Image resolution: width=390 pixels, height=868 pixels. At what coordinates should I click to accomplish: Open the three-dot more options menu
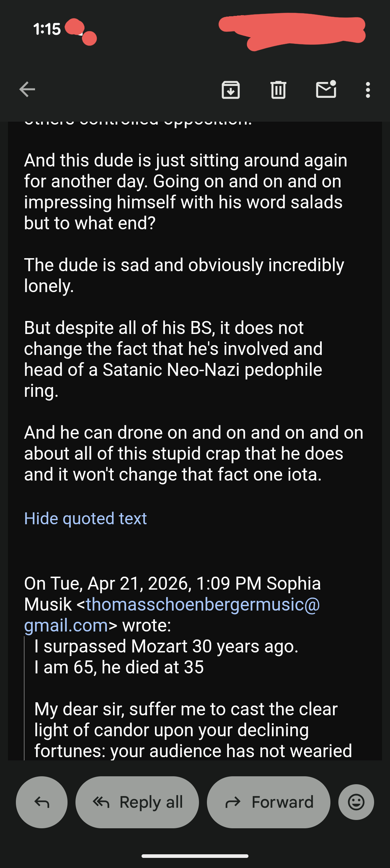click(368, 90)
